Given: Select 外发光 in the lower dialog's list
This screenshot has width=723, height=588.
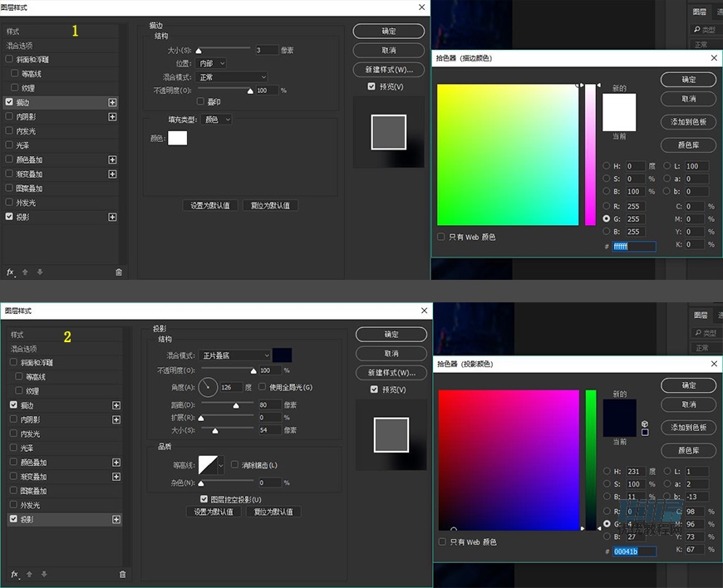Looking at the screenshot, I should (x=28, y=505).
